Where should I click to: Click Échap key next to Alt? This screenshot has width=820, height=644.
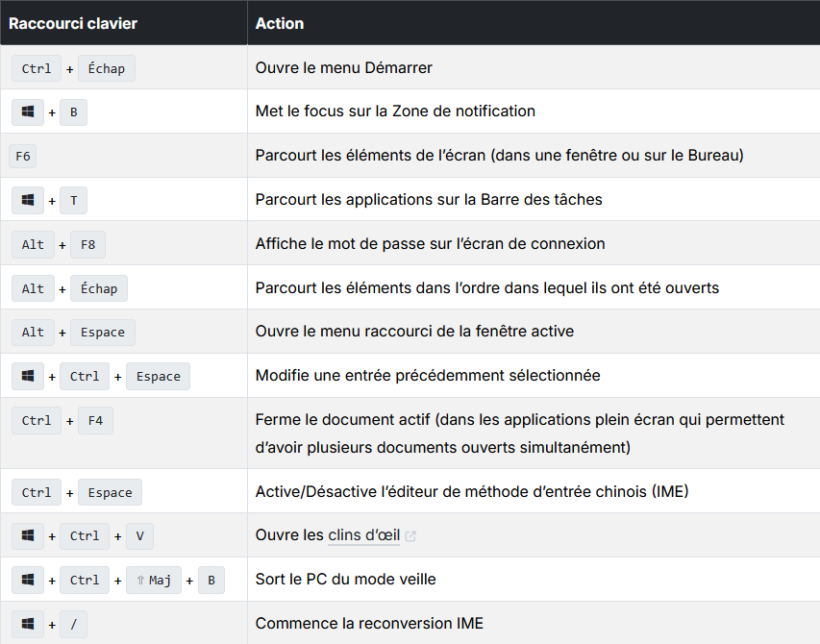pos(99,288)
